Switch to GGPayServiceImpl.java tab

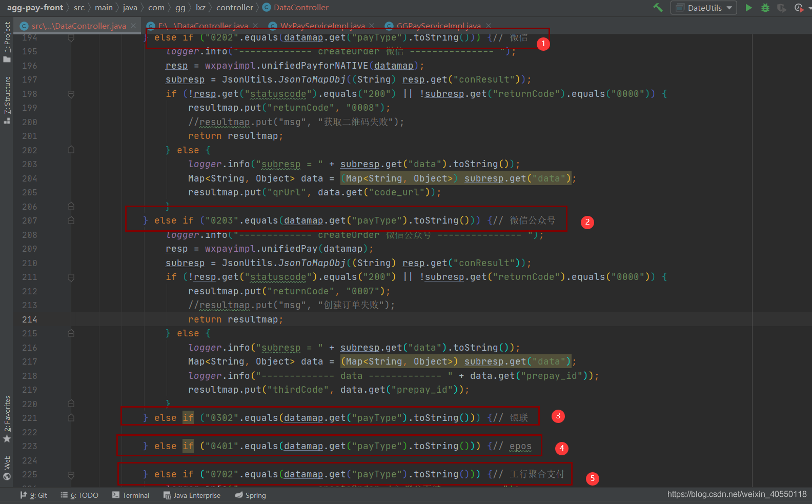[x=438, y=26]
